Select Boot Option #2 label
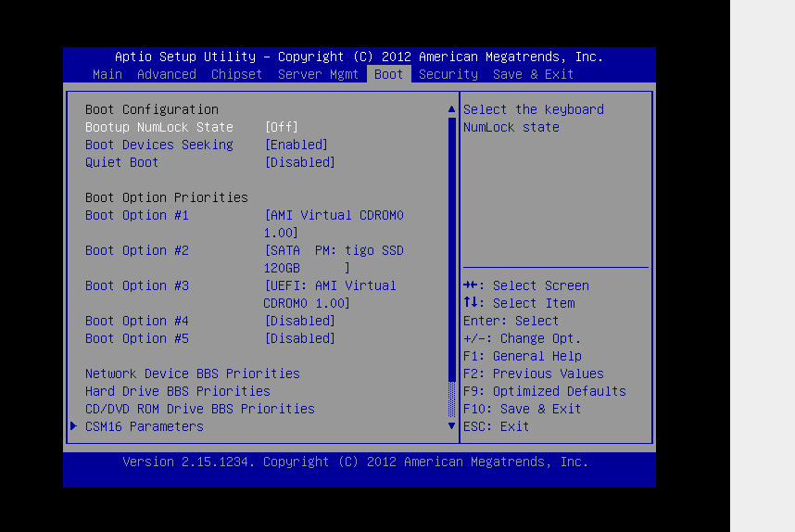Screen dimensions: 795x532 (x=137, y=250)
